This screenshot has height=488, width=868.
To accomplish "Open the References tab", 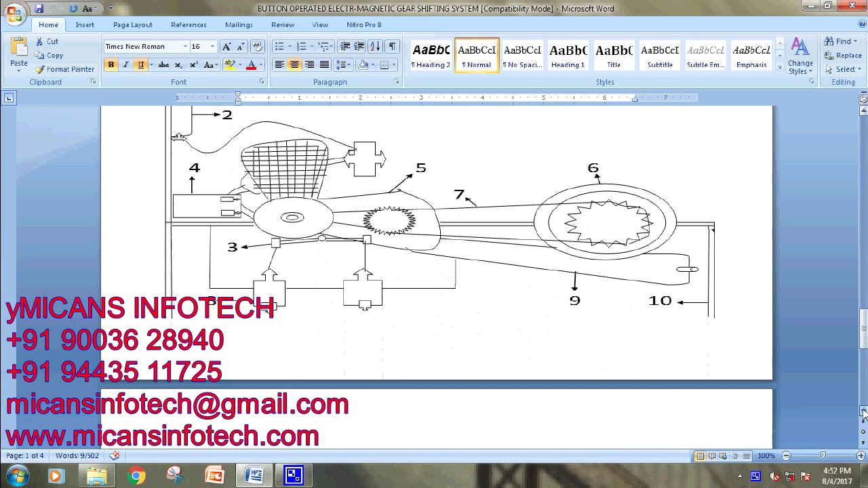I will 189,25.
